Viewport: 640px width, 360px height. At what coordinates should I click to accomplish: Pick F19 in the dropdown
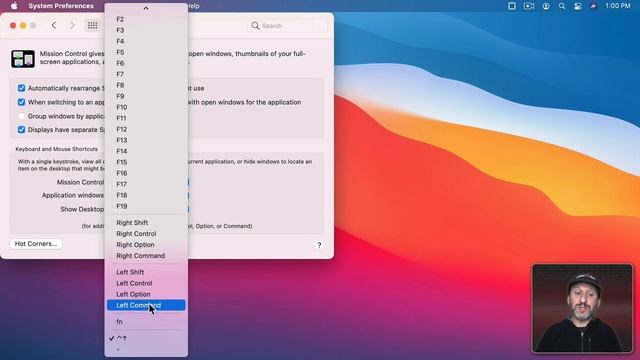146,207
